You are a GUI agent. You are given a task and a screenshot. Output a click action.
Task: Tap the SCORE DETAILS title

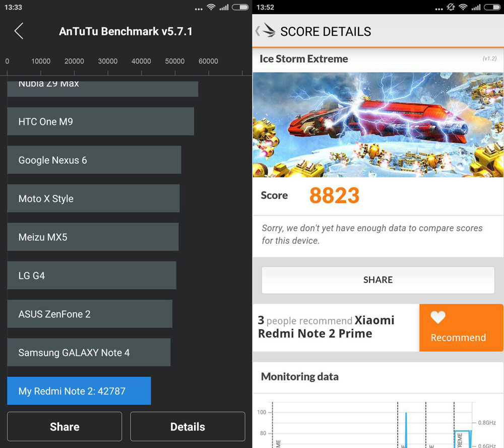point(326,31)
